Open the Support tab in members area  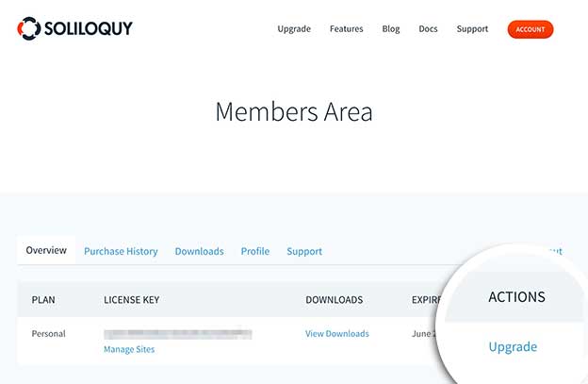click(304, 251)
